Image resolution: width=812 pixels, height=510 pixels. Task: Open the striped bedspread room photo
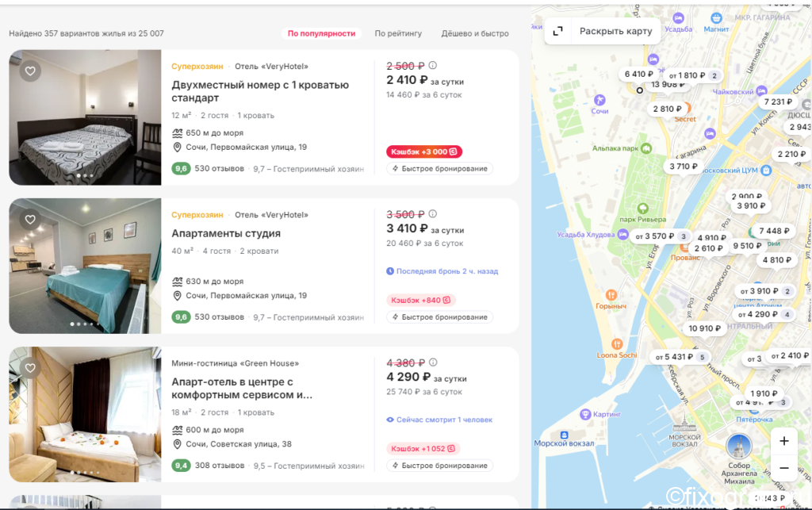tap(85, 117)
